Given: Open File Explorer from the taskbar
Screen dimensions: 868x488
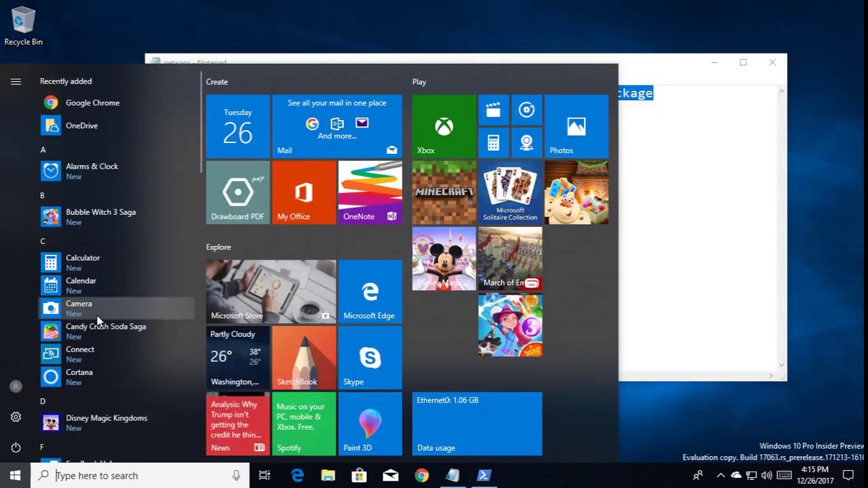Looking at the screenshot, I should 328,475.
